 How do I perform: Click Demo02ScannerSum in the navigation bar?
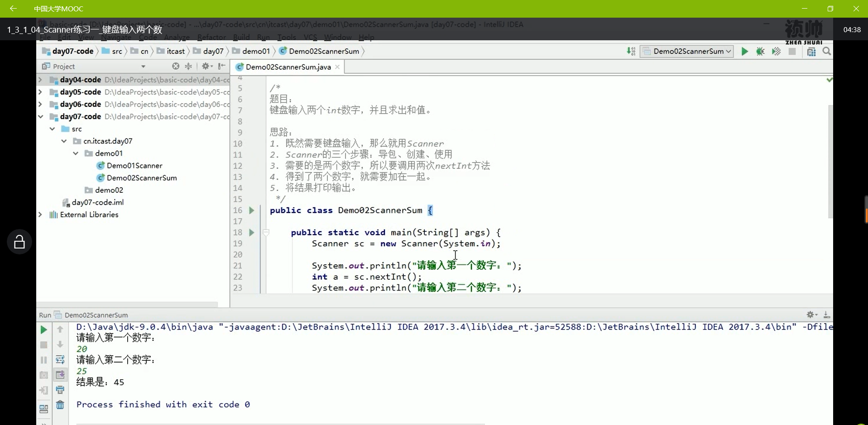pos(319,51)
